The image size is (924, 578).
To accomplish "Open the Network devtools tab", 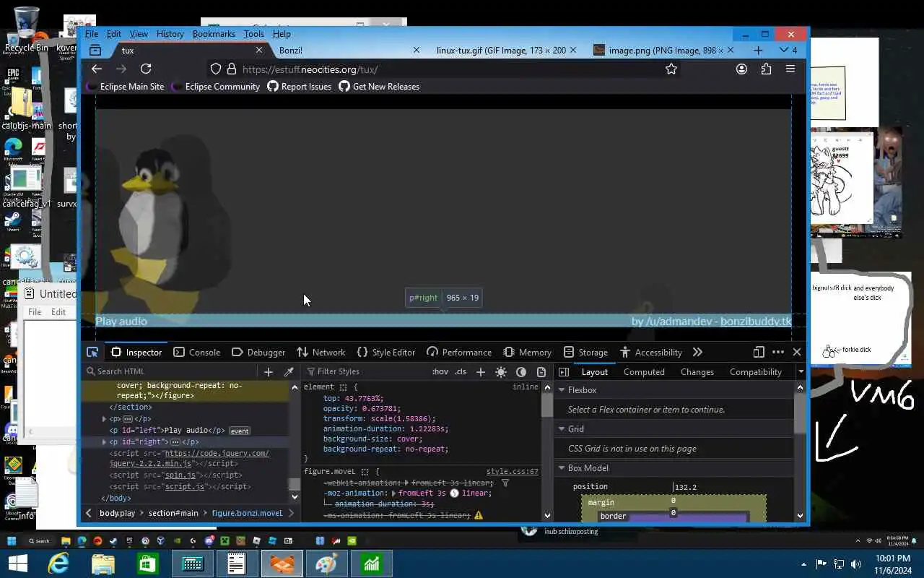I will (x=321, y=352).
